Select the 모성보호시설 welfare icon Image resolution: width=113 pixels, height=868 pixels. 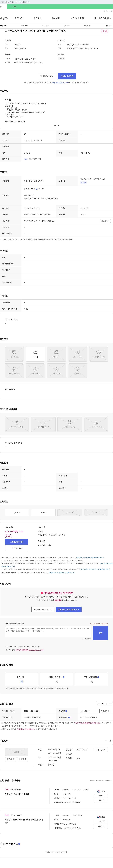[56, 371]
